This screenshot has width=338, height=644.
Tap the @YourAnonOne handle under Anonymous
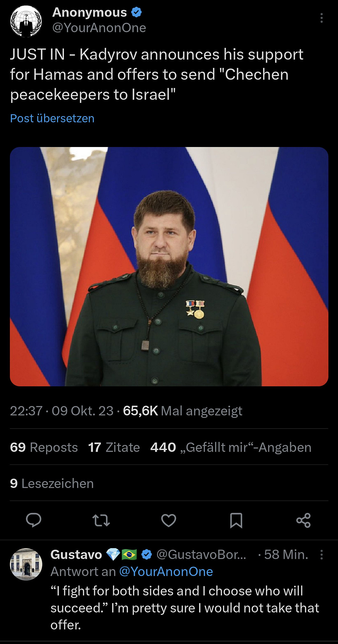coord(99,28)
